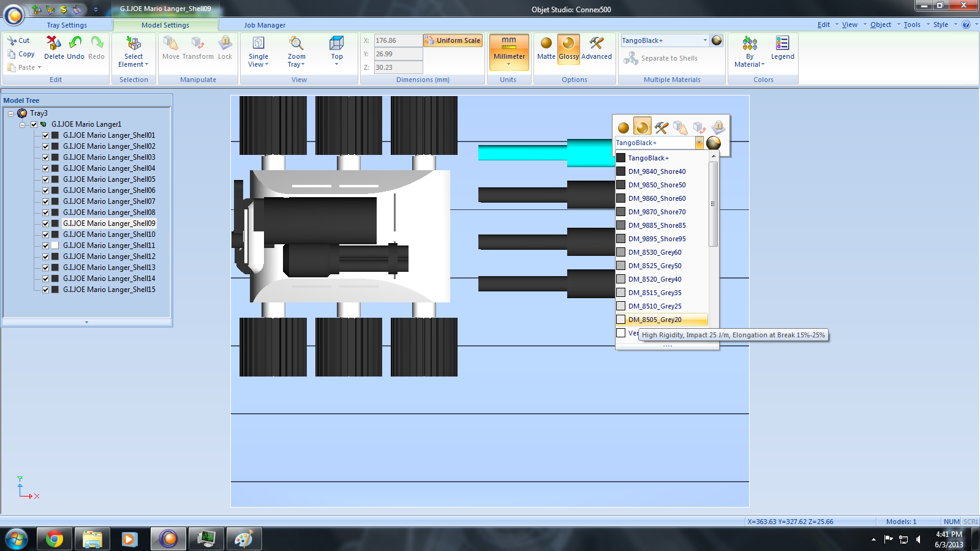Select DM_8505_Grey20 from the material list

point(661,320)
